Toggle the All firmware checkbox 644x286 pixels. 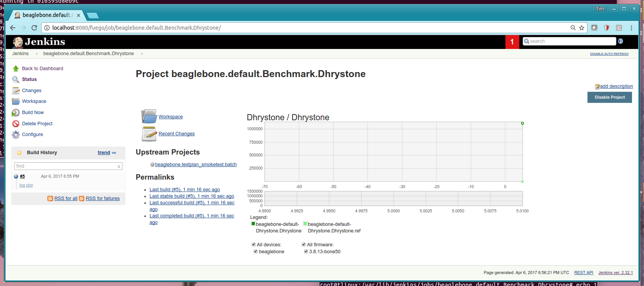(304, 244)
